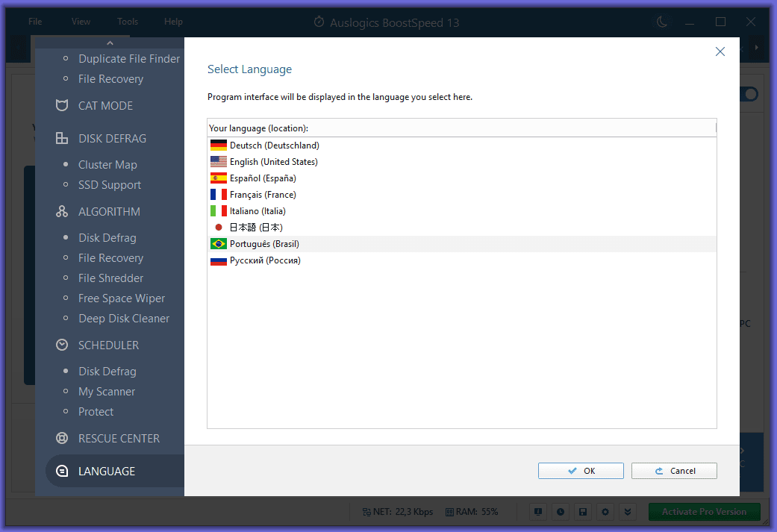The height and width of the screenshot is (532, 777).
Task: Click the Language speech bubble icon
Action: [62, 471]
